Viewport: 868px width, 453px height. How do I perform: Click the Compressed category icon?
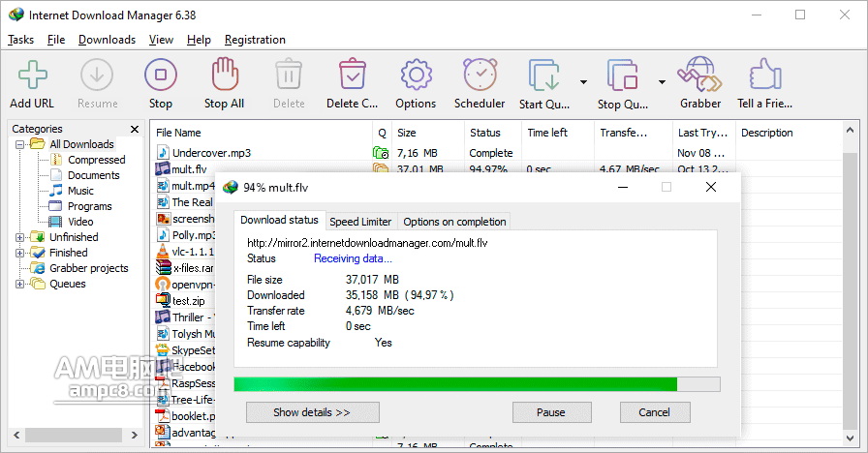(x=56, y=160)
